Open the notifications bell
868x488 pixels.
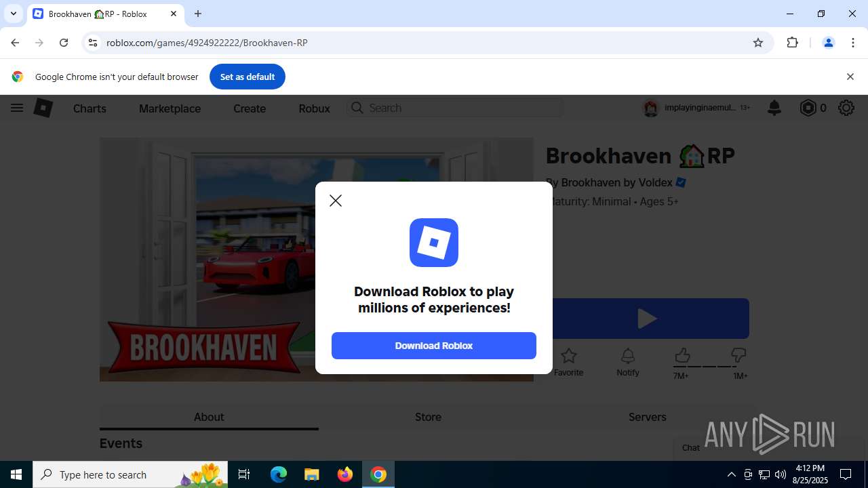(774, 108)
